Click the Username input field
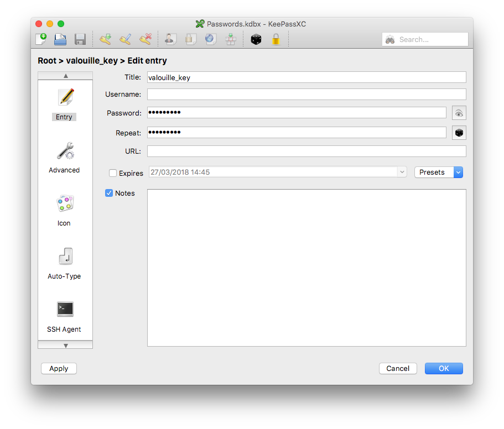The width and height of the screenshot is (504, 429). (x=306, y=95)
